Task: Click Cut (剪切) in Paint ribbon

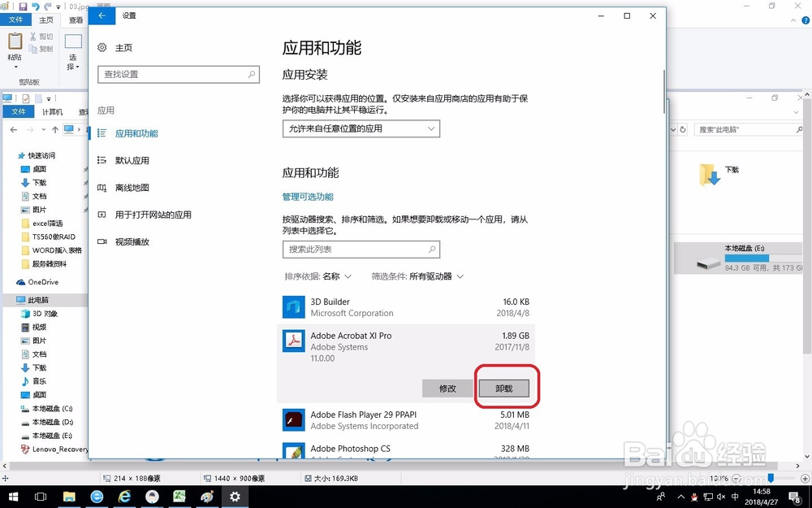Action: click(41, 37)
